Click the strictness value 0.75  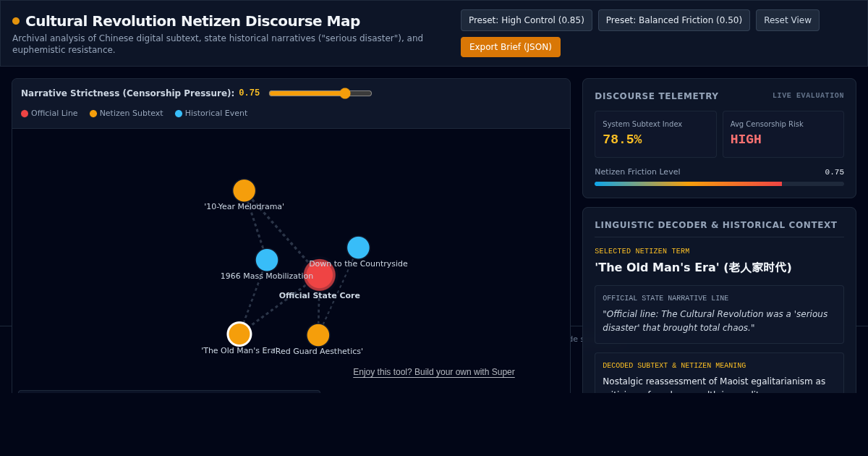[x=250, y=93]
